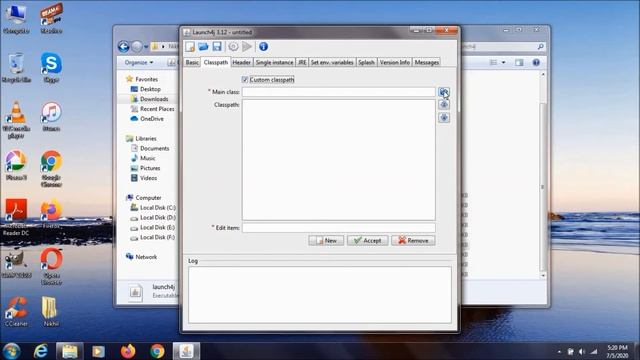
Task: Save configuration with the floppy disk icon
Action: pyautogui.click(x=217, y=47)
